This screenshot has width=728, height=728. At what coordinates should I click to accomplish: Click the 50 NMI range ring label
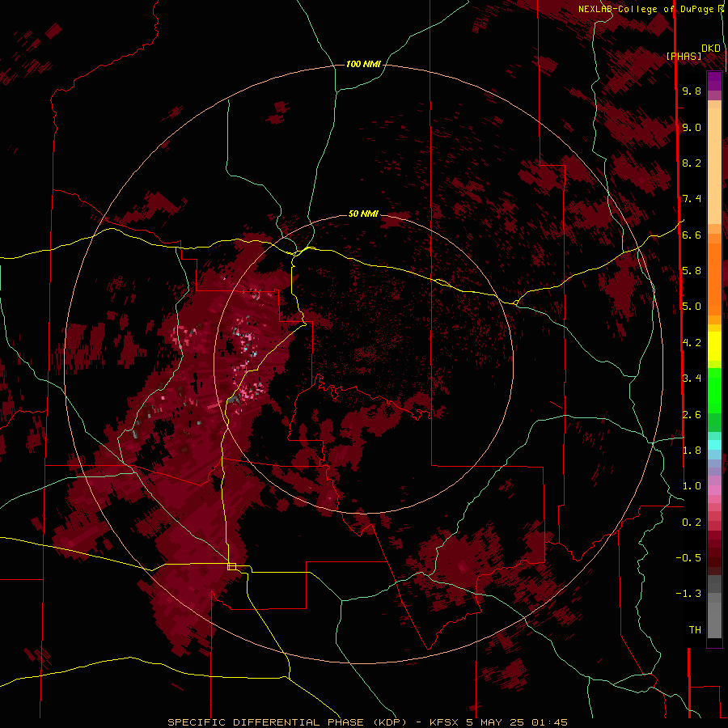(363, 214)
